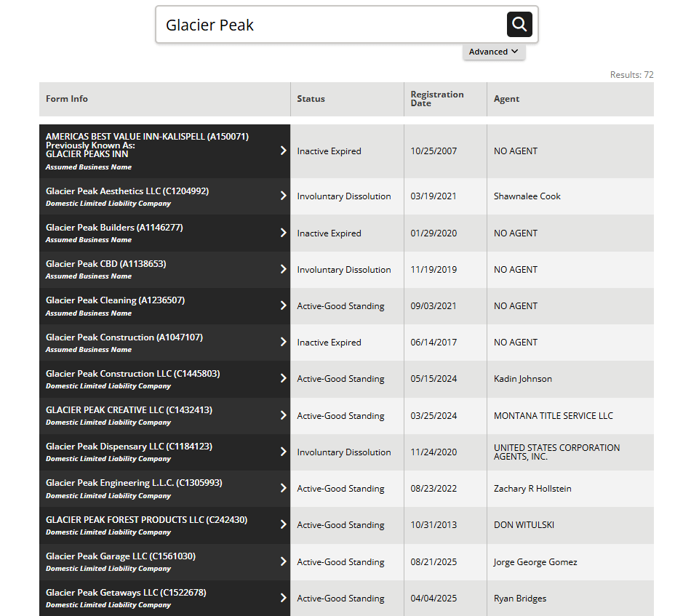Click chevron for GLACIER PEAK CREATIVE LLC
This screenshot has height=616, width=691.
tap(283, 415)
